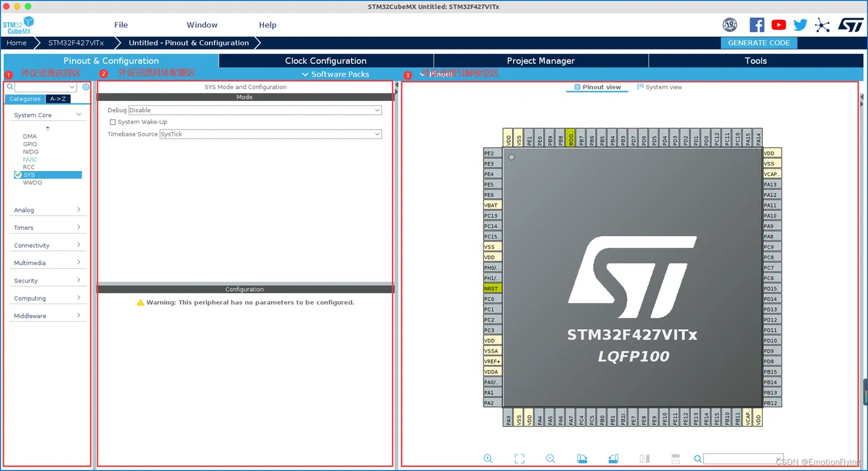Image resolution: width=868 pixels, height=471 pixels.
Task: Switch to the Clock Configuration tab
Action: click(326, 61)
